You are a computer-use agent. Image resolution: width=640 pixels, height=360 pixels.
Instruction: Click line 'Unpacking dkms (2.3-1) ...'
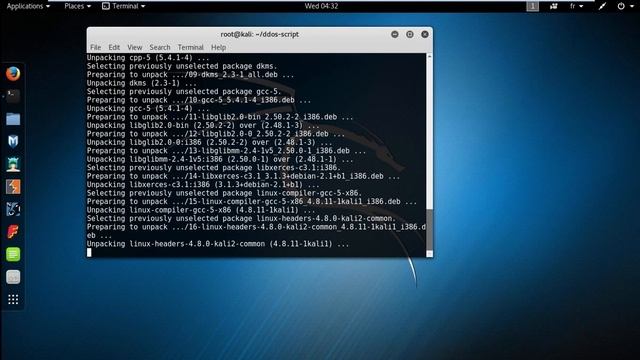click(x=141, y=83)
